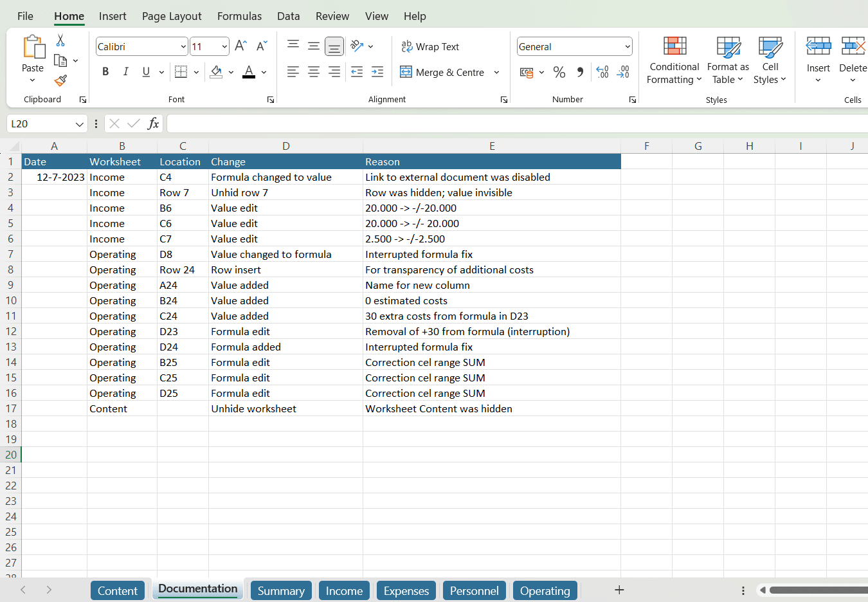The image size is (868, 602).
Task: Toggle italic formatting
Action: (x=125, y=71)
